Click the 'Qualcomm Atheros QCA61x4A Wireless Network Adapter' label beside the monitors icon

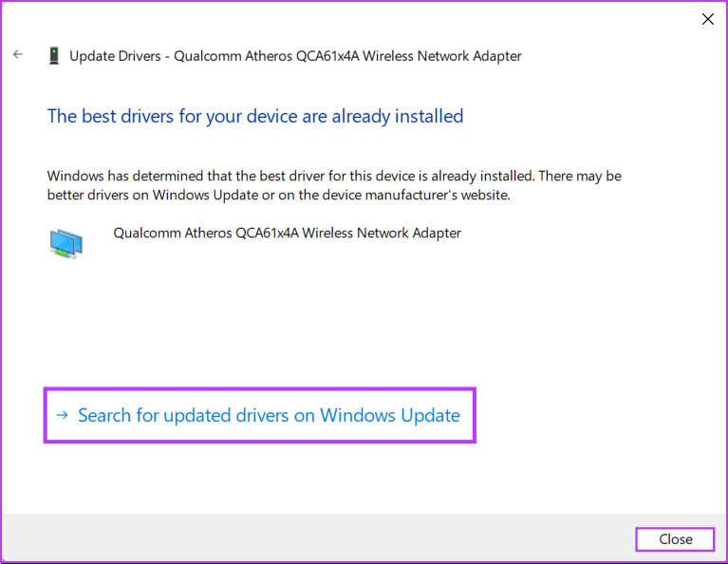[288, 233]
